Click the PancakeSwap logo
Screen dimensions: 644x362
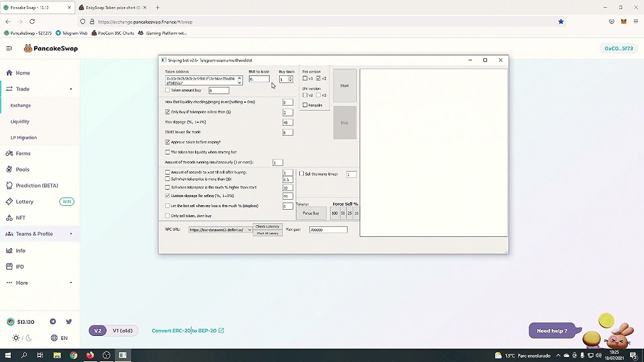tap(51, 48)
